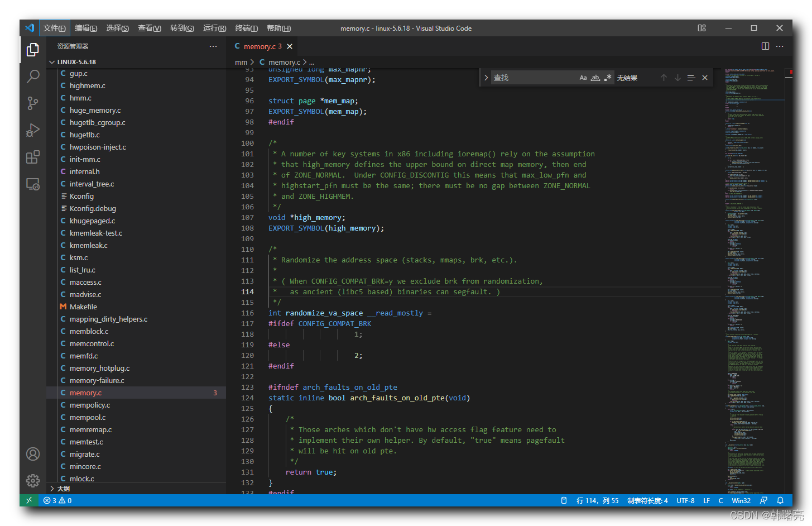Click the remote window status bar icon
The height and width of the screenshot is (526, 812).
coord(29,500)
